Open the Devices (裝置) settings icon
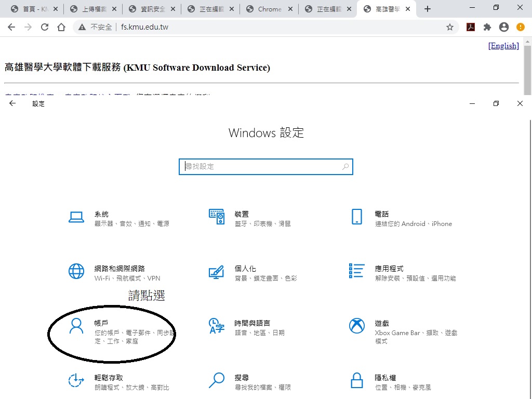The height and width of the screenshot is (399, 532). pos(217,217)
